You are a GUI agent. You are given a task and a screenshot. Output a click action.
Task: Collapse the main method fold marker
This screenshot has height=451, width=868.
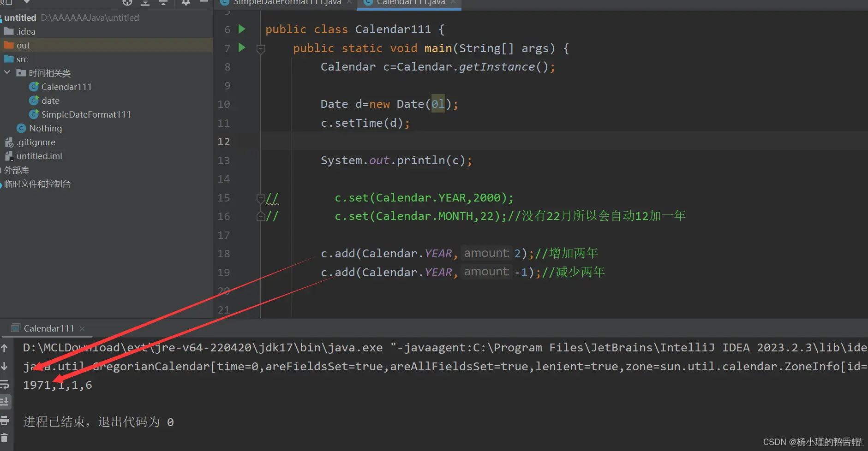click(261, 48)
